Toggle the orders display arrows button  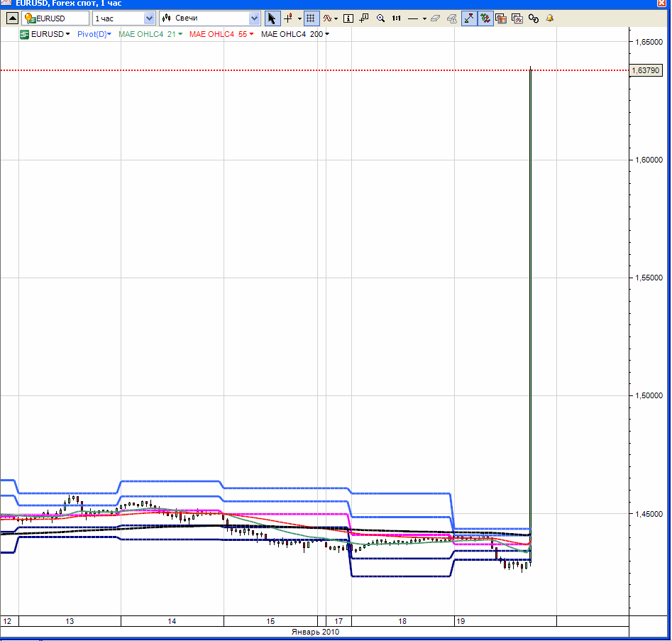point(485,18)
